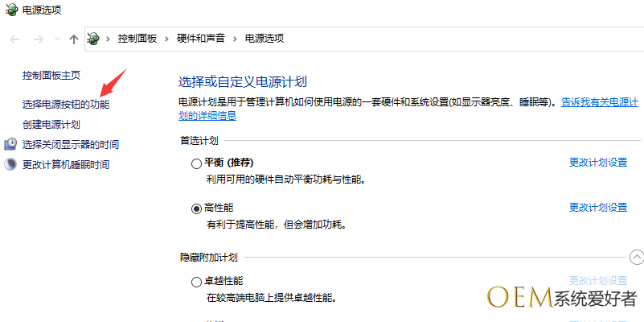The width and height of the screenshot is (644, 322).
Task: Go up one level with the up arrow
Action: pyautogui.click(x=74, y=39)
